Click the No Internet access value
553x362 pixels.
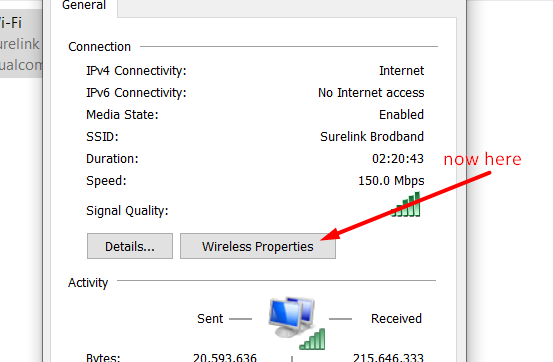[371, 93]
